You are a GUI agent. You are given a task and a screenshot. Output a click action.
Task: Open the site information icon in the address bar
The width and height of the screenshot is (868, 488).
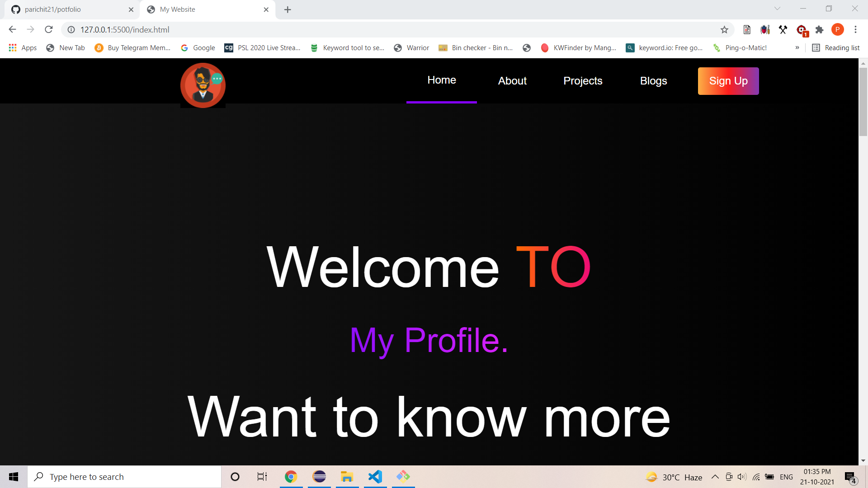(71, 29)
